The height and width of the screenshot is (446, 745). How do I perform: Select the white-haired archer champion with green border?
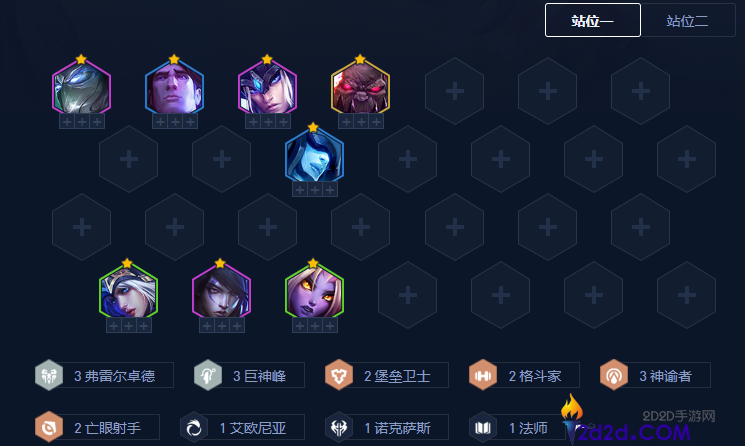click(128, 292)
